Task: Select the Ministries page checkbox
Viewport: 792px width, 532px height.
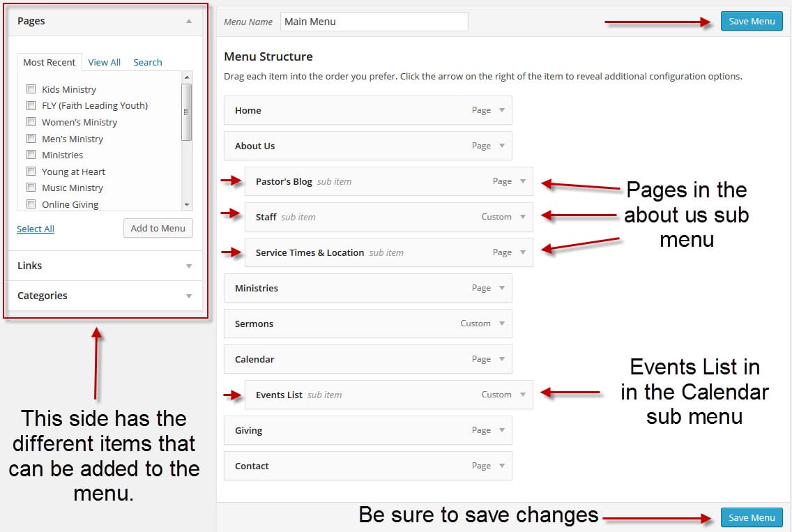Action: (x=31, y=155)
